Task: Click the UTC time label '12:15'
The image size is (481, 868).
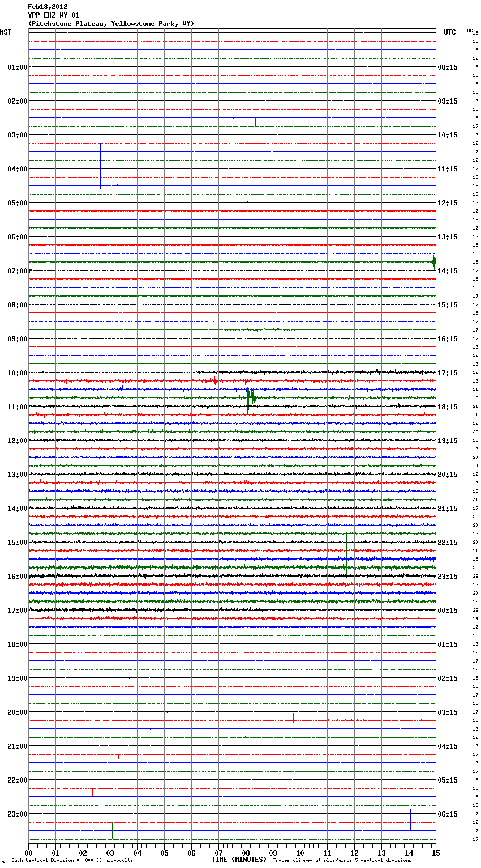Action: [x=448, y=203]
